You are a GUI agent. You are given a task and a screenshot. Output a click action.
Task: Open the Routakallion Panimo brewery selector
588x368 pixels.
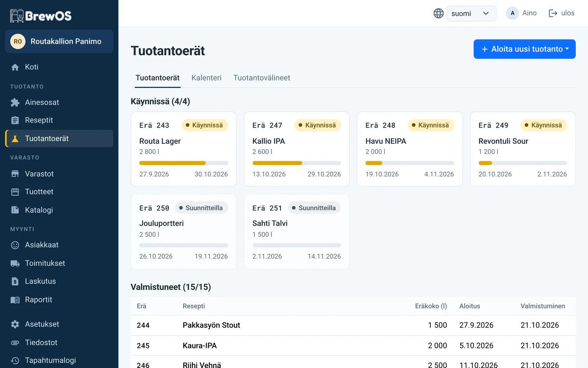[59, 41]
